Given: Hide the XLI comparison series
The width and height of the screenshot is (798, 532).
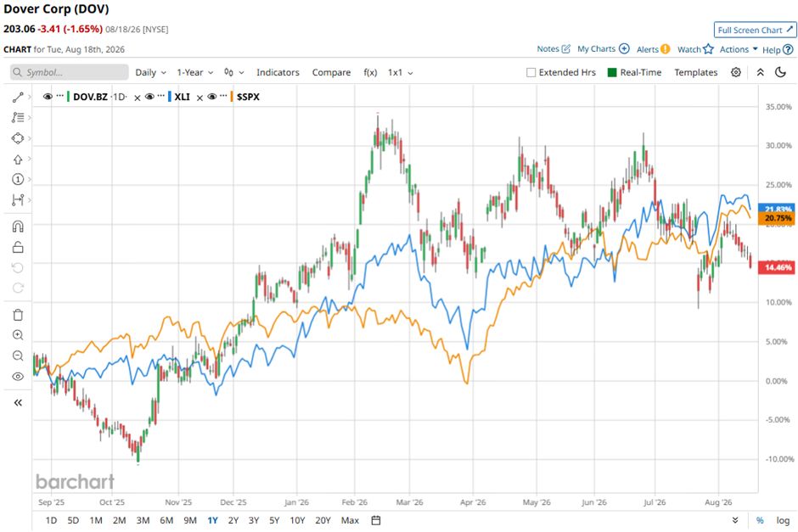Looking at the screenshot, I should pos(149,97).
